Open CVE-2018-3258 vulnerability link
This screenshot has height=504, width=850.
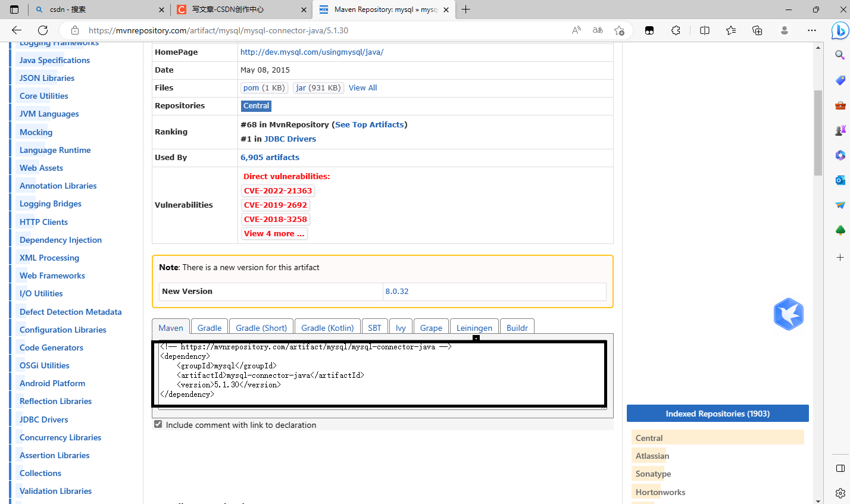276,219
